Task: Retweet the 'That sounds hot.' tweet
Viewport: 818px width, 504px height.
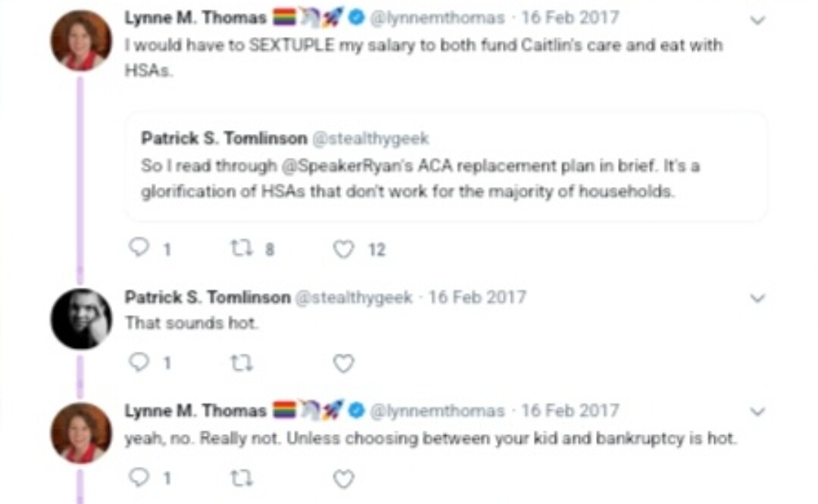Action: point(239,363)
